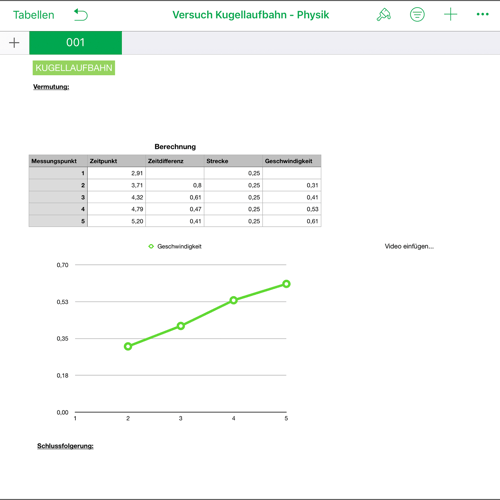Select row header Messungspunkt 3
The image size is (500, 500).
point(58,197)
